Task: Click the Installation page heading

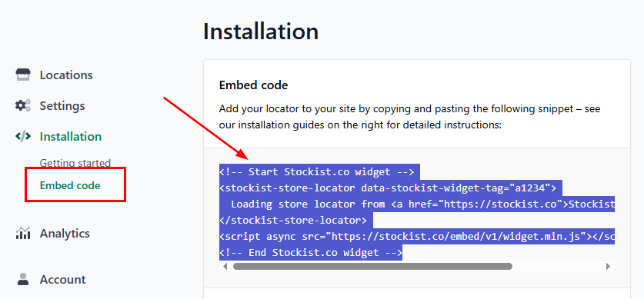Action: pyautogui.click(x=261, y=32)
